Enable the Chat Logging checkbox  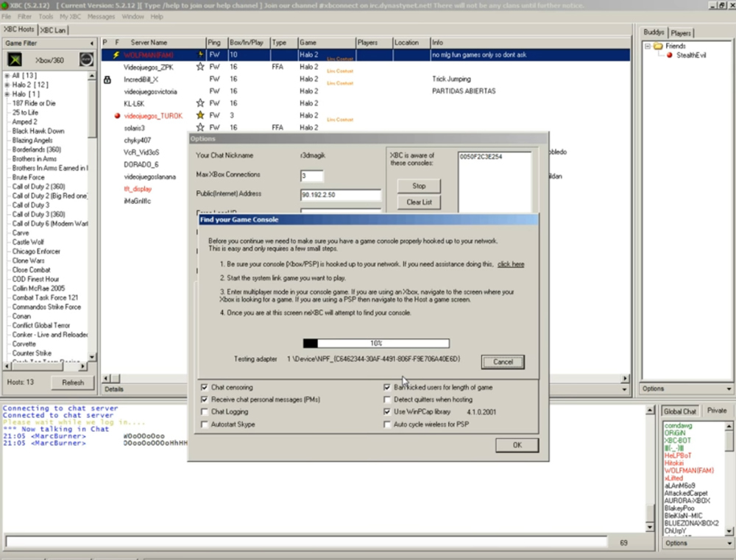click(x=204, y=411)
